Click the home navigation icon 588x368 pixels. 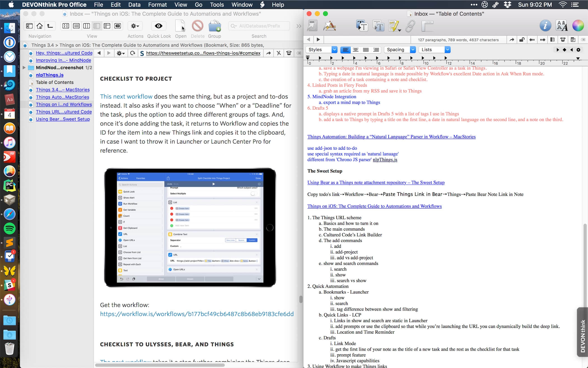tap(40, 26)
